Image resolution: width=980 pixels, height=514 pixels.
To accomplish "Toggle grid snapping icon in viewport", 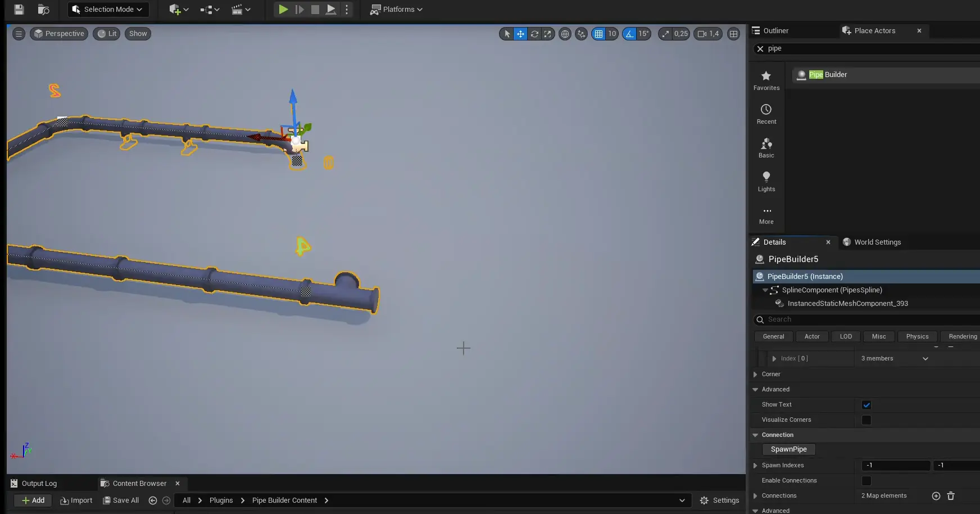I will pyautogui.click(x=598, y=34).
